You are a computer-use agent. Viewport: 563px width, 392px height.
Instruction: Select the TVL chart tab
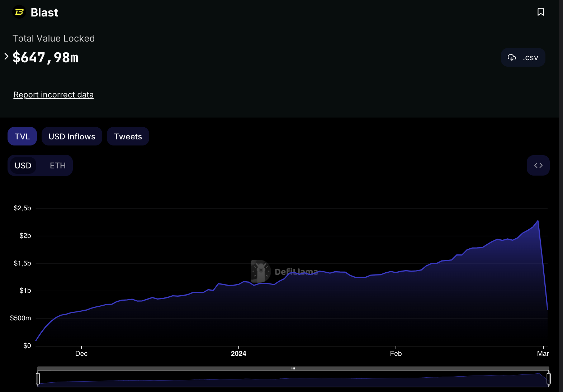click(22, 136)
